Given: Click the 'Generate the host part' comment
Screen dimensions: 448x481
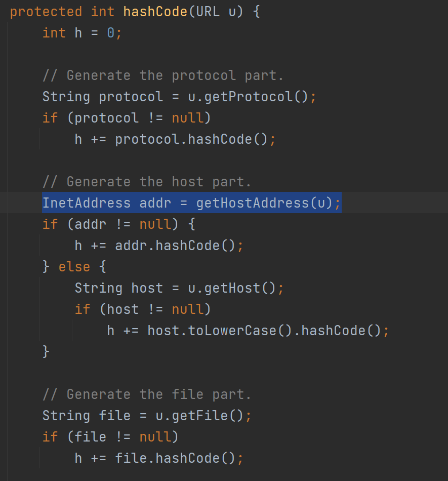Looking at the screenshot, I should point(147,182).
